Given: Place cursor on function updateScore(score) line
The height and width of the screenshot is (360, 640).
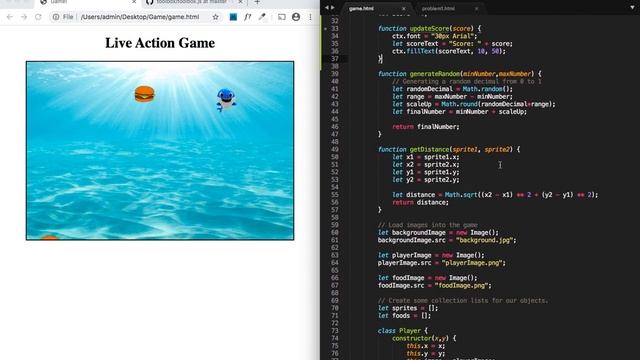Looking at the screenshot, I should tap(429, 29).
